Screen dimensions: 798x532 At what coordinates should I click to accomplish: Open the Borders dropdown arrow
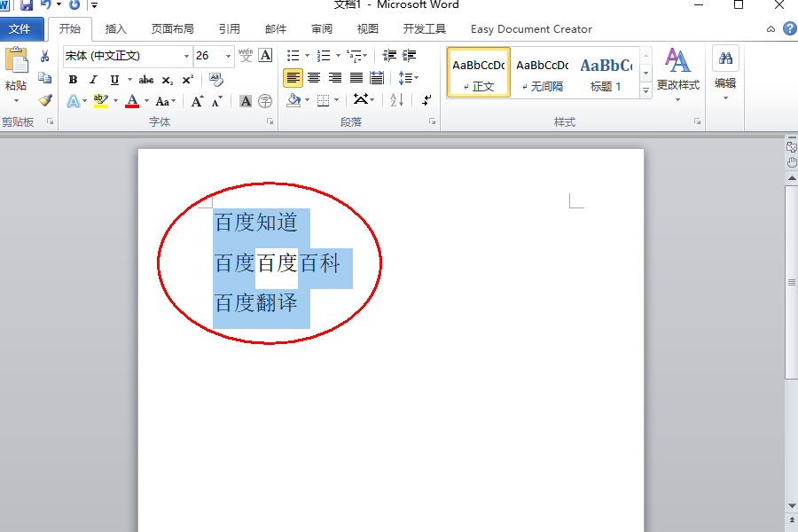tap(336, 100)
